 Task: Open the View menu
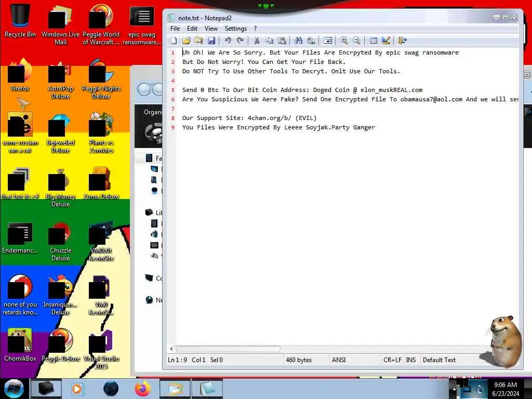[211, 29]
